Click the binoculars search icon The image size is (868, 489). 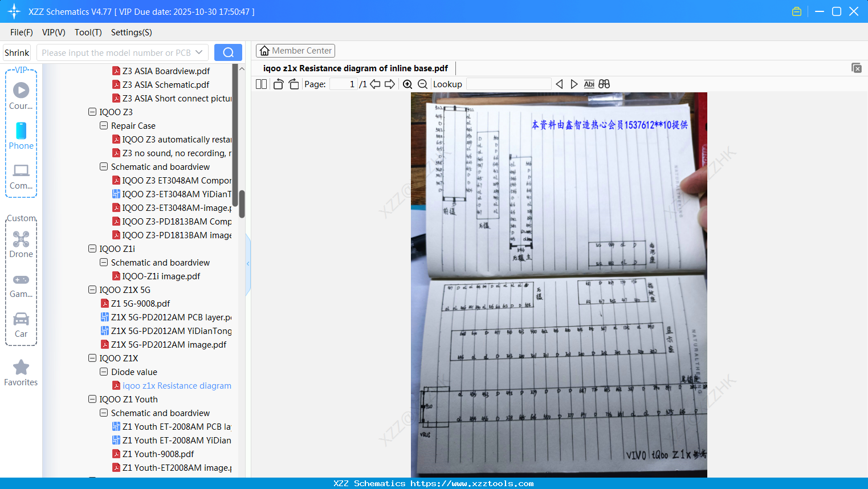(x=604, y=84)
